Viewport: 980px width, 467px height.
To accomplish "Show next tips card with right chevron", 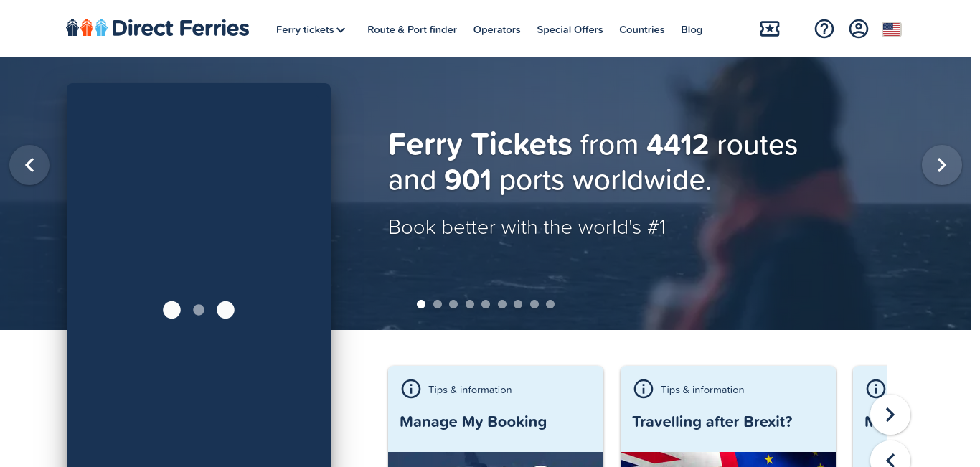I will (x=890, y=415).
